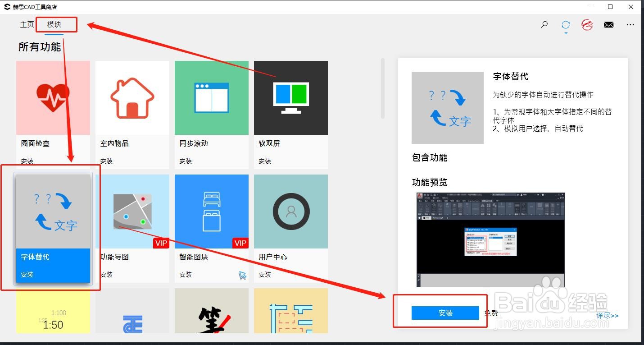Select the 功能导图 map module icon
The height and width of the screenshot is (345, 644).
point(132,212)
